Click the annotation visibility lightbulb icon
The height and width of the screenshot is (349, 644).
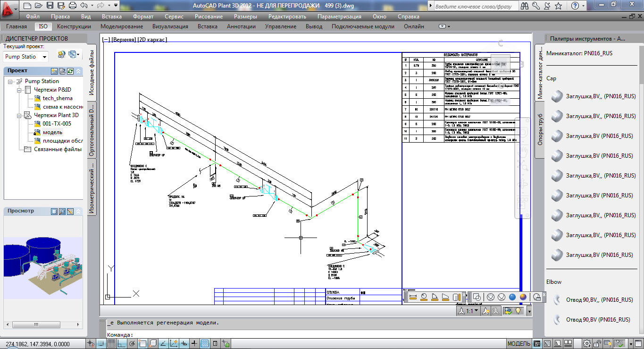518,311
